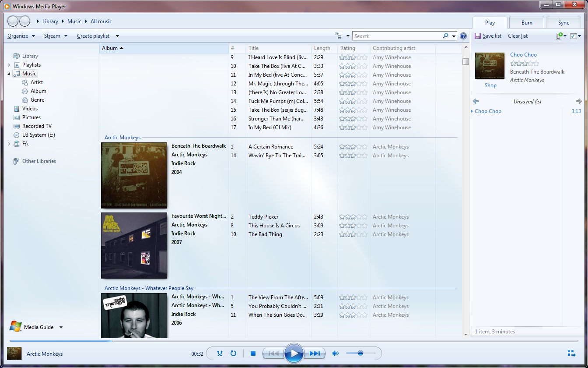Collapse the Music tree node
Viewport: 588px width, 368px height.
9,74
